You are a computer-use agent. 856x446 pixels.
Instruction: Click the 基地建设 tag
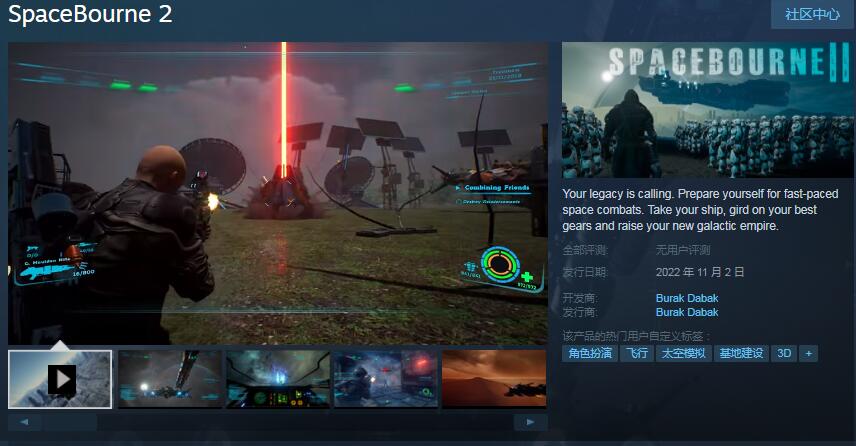click(x=741, y=353)
